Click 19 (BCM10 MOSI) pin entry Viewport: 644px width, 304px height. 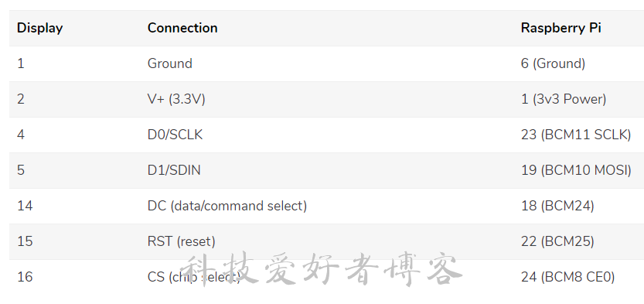(576, 170)
